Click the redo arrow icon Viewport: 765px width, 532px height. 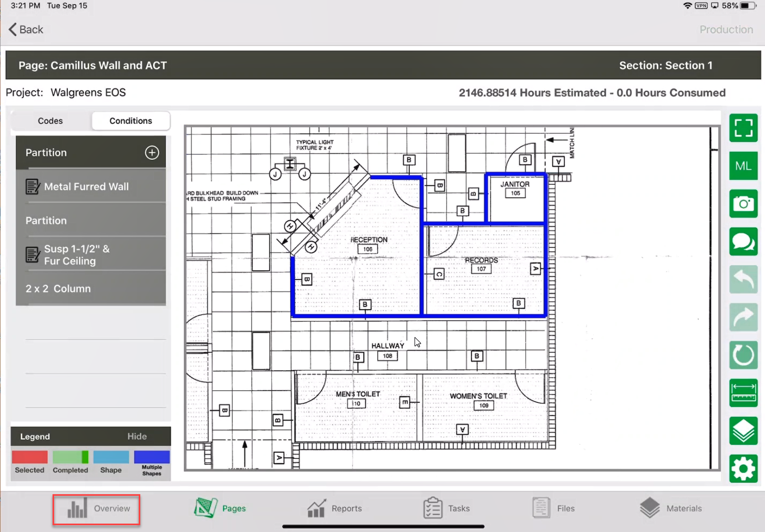tap(743, 317)
